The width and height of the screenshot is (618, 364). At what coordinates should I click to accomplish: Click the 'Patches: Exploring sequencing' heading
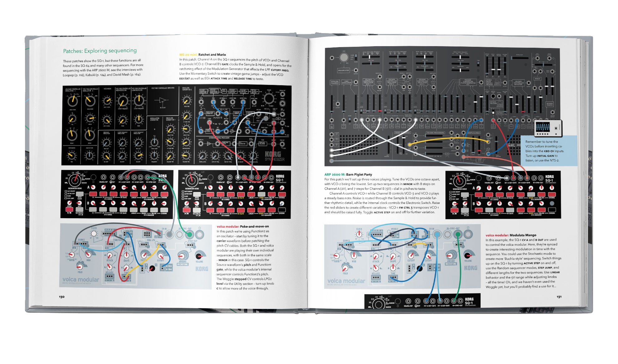100,51
